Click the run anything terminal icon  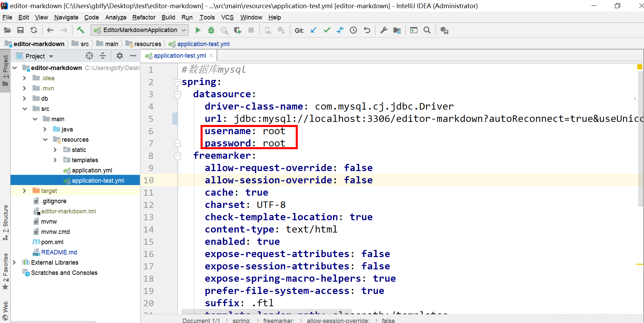coord(414,30)
